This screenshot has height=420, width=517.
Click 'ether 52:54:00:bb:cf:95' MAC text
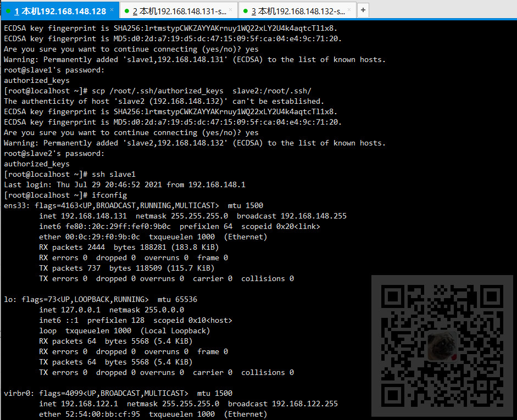coord(90,415)
